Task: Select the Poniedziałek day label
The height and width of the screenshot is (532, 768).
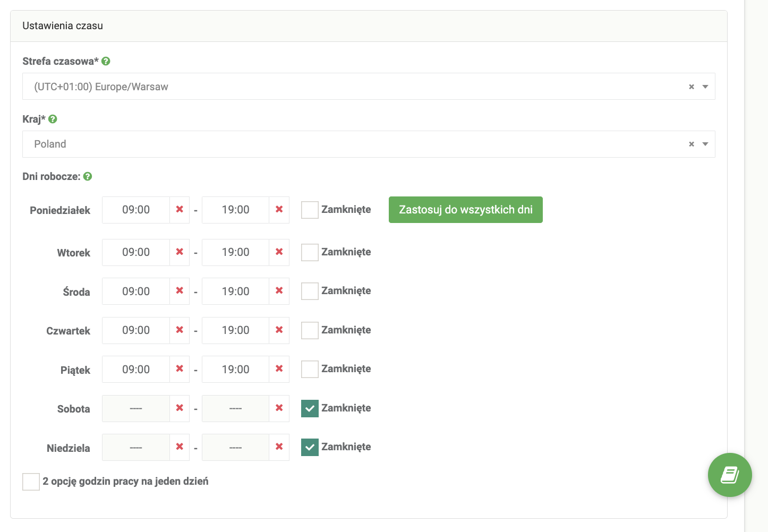Action: (x=60, y=210)
